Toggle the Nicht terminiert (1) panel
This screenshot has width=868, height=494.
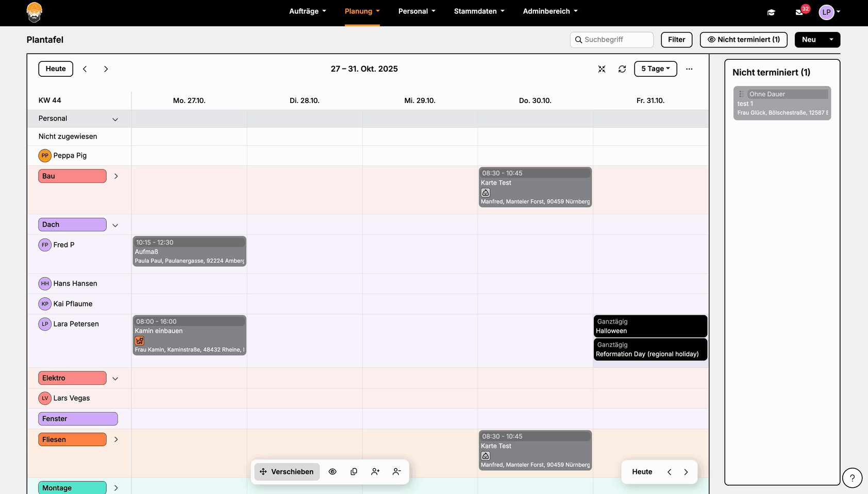(x=743, y=40)
